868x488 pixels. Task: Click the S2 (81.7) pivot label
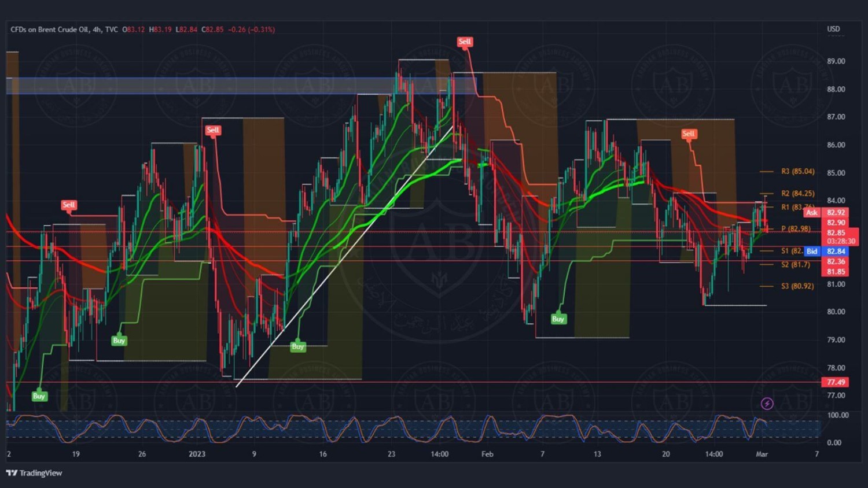click(x=795, y=264)
